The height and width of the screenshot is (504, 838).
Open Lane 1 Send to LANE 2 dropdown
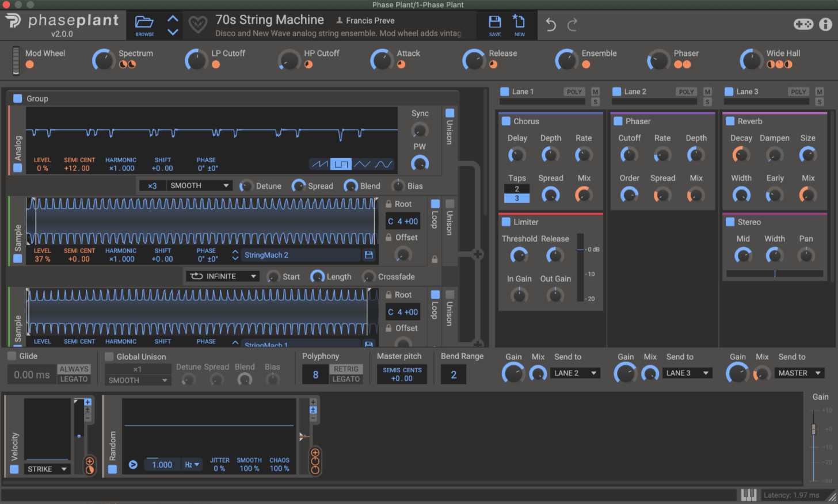(576, 373)
